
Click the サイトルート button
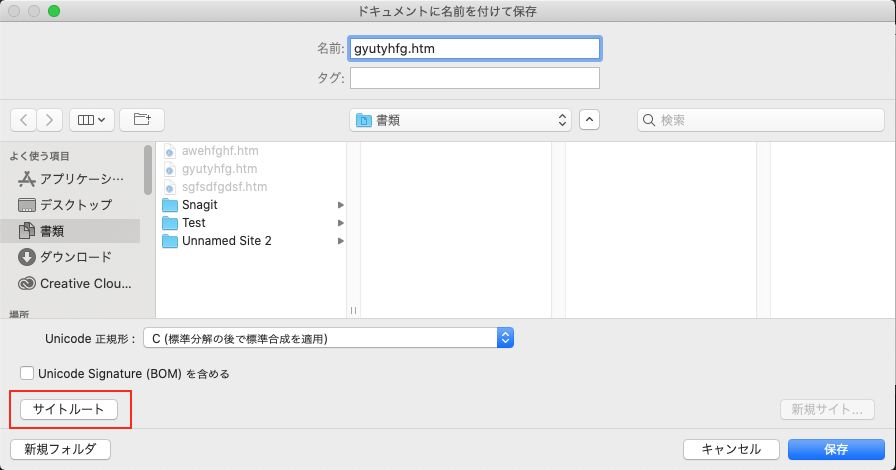[x=69, y=409]
